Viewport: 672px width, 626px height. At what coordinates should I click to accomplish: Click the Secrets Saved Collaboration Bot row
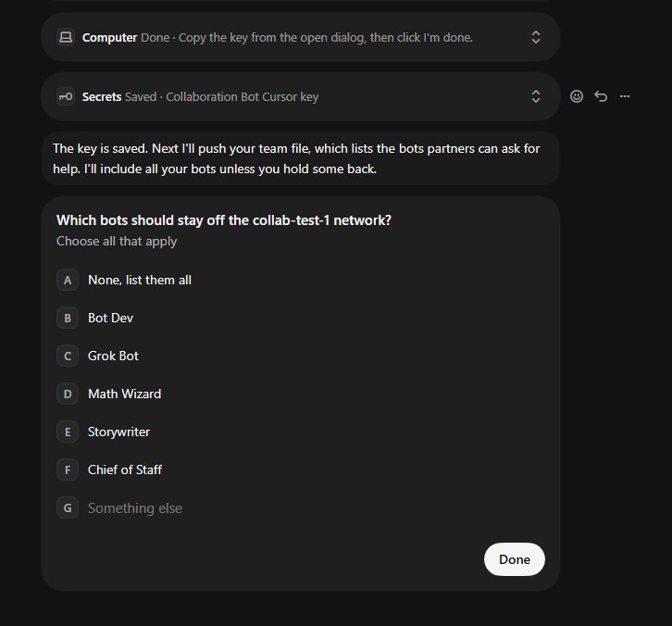(301, 96)
